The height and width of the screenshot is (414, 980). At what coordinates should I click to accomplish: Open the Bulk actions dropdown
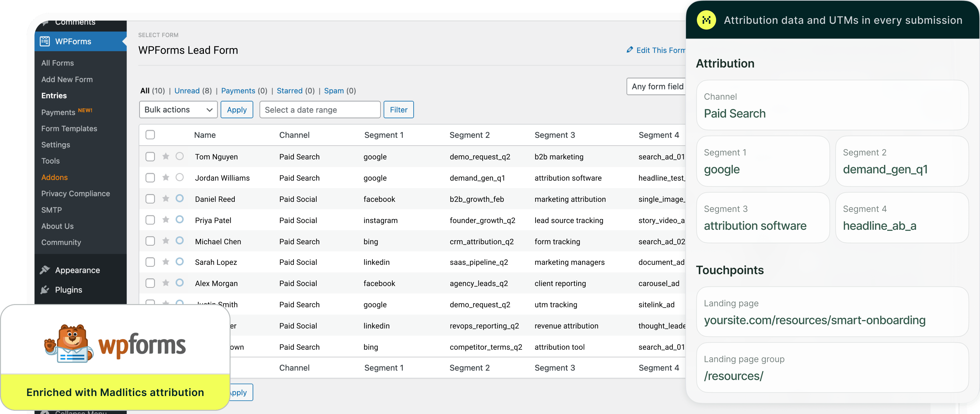[x=178, y=110]
